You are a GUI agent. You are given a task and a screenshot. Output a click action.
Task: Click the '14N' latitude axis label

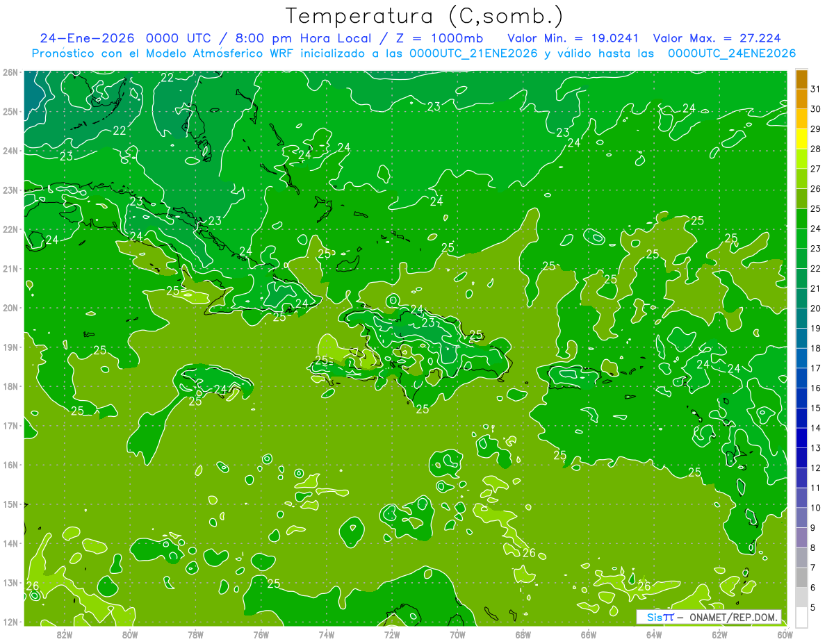10,543
